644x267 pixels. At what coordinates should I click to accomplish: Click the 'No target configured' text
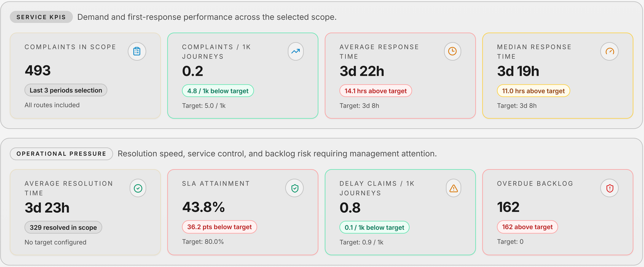coord(55,243)
